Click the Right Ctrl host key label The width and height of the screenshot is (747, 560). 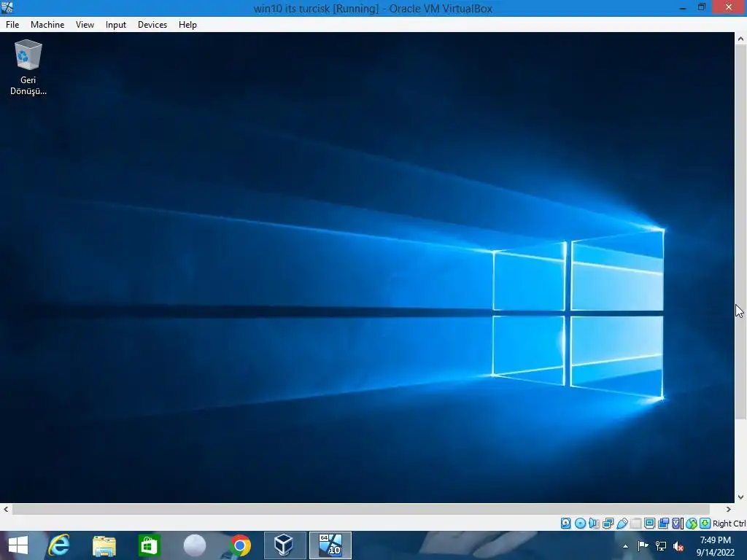point(729,524)
